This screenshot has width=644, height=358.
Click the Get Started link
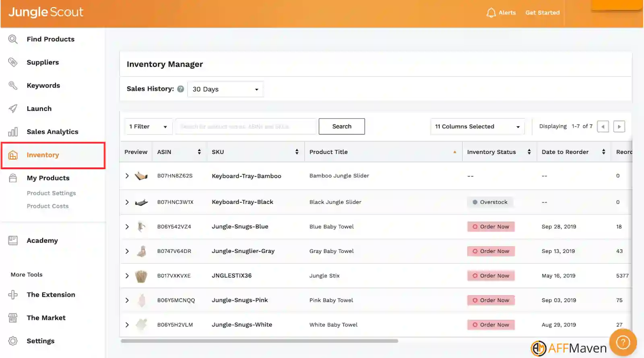point(543,12)
